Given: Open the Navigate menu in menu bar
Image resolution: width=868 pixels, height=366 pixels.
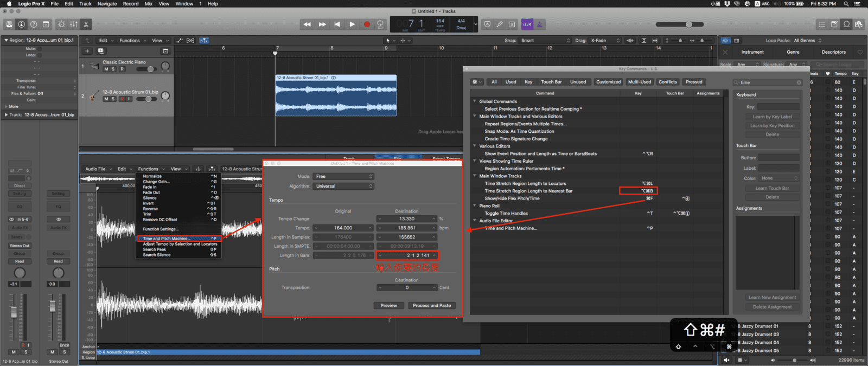Looking at the screenshot, I should 107,4.
